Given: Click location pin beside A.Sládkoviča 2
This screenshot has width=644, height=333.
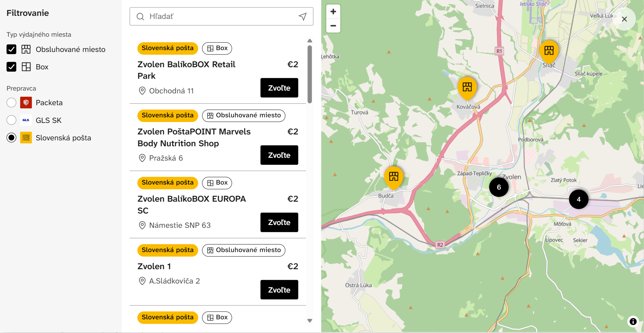Looking at the screenshot, I should point(142,281).
